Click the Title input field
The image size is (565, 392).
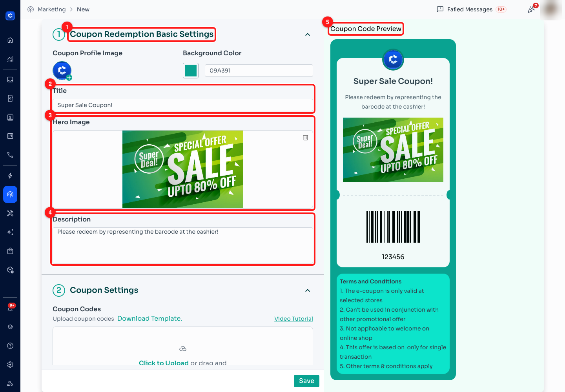point(183,105)
